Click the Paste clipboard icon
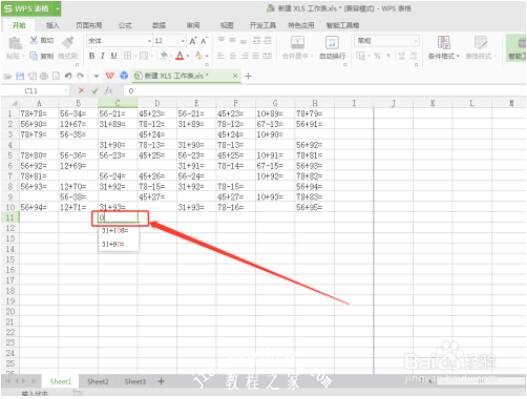Viewport: 527px width, 399px height. pyautogui.click(x=14, y=43)
